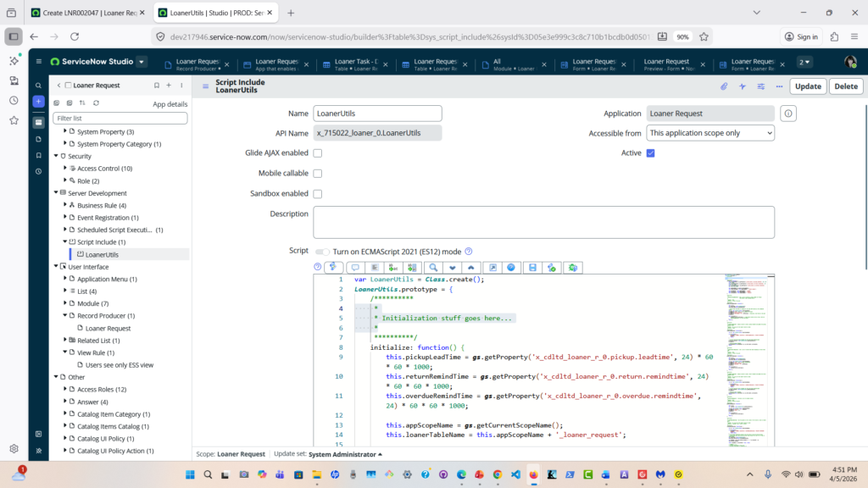
Task: Switch to the Loaner Task table tab
Action: point(356,62)
